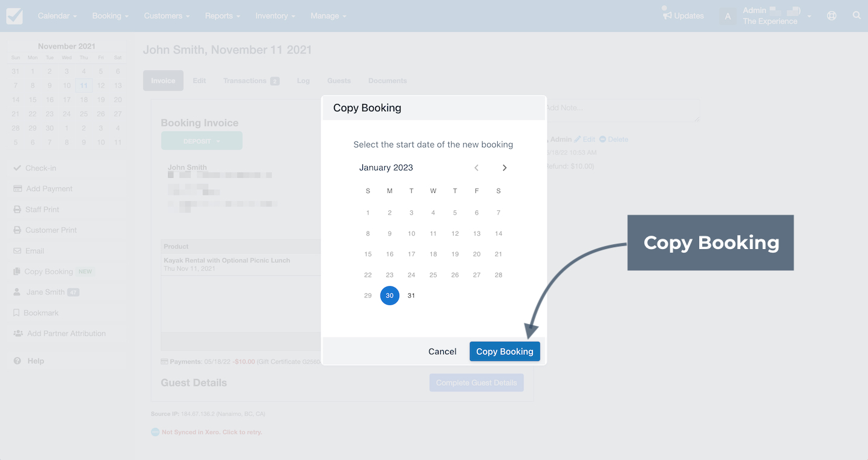
Task: Switch to the Log tab
Action: pos(303,80)
